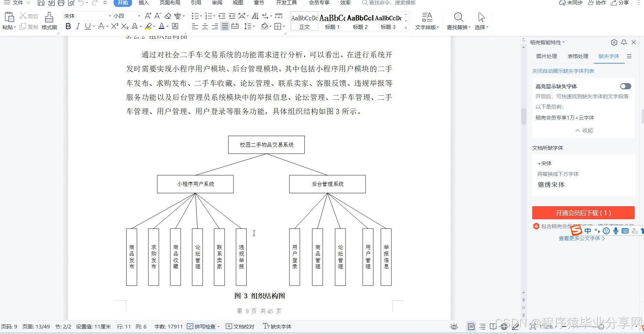The image size is (644, 334).
Task: Open the highlight color dropdown arrow
Action: tap(154, 26)
